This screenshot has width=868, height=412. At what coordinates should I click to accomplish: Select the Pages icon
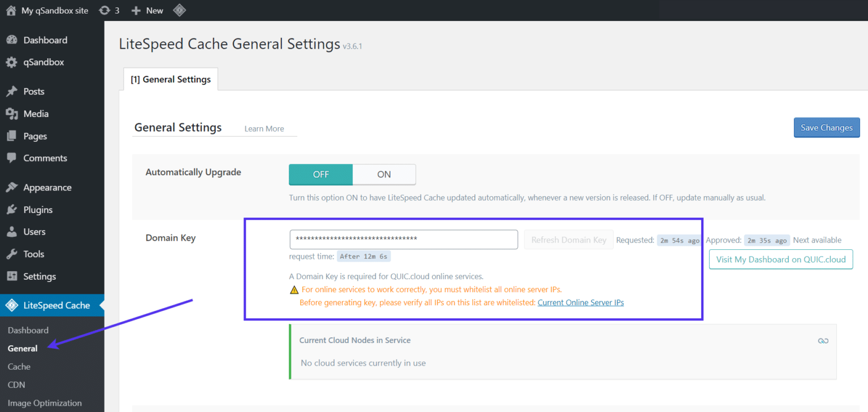(x=12, y=136)
